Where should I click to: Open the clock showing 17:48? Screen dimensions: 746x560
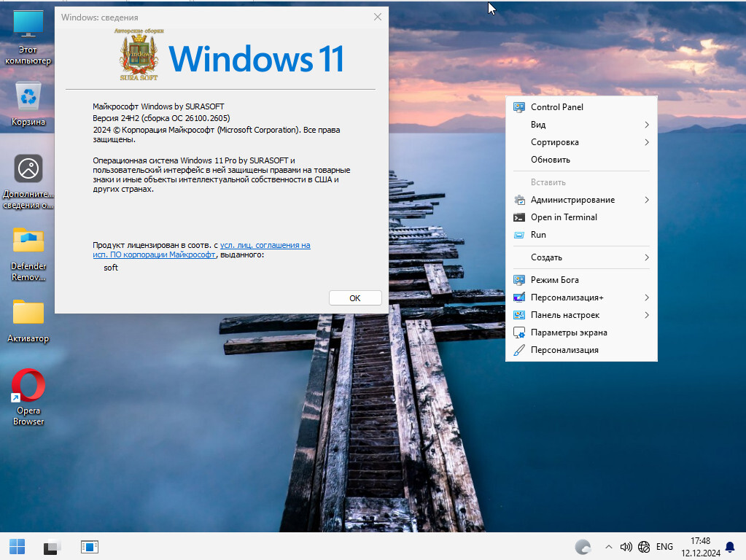pos(700,547)
